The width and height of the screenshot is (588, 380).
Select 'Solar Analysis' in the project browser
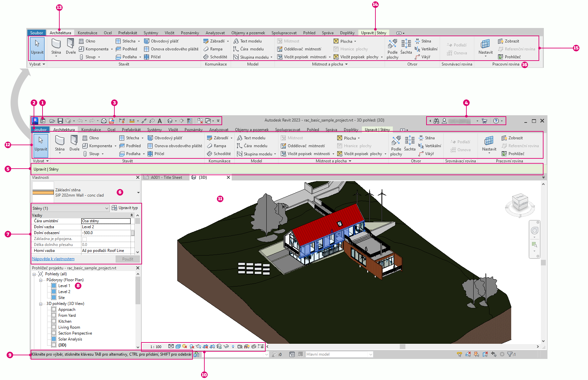tap(70, 339)
